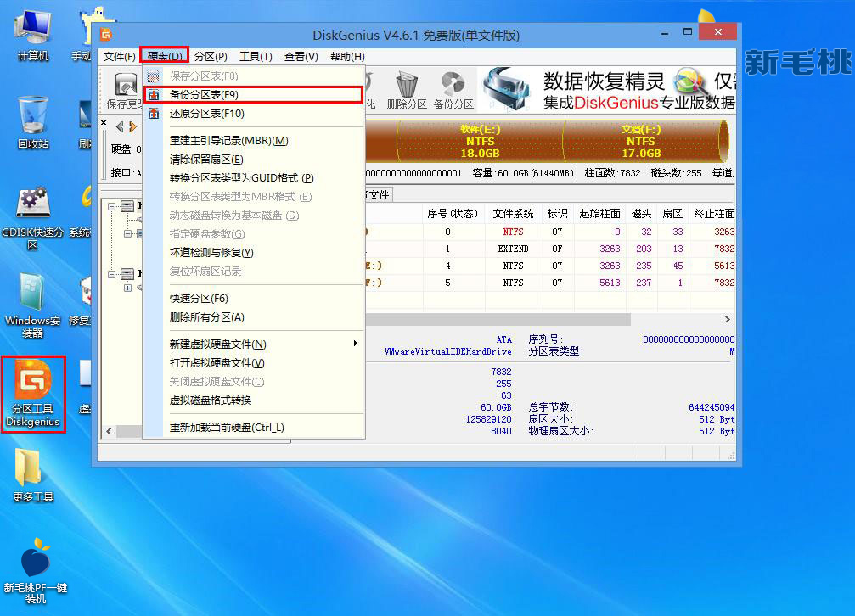Screen dimensions: 855x616
Task: Choose 备份分区表(F9) from the menu
Action: coord(254,94)
